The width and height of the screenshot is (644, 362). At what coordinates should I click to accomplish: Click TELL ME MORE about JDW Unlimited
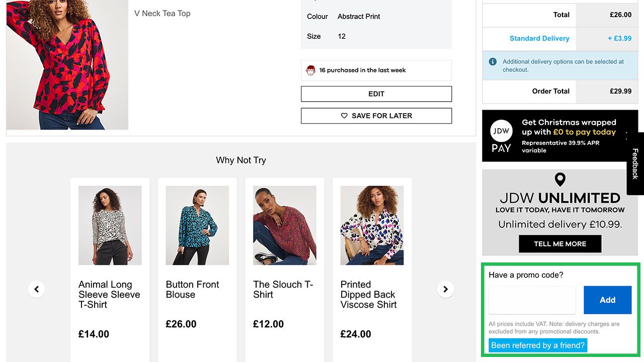[560, 244]
